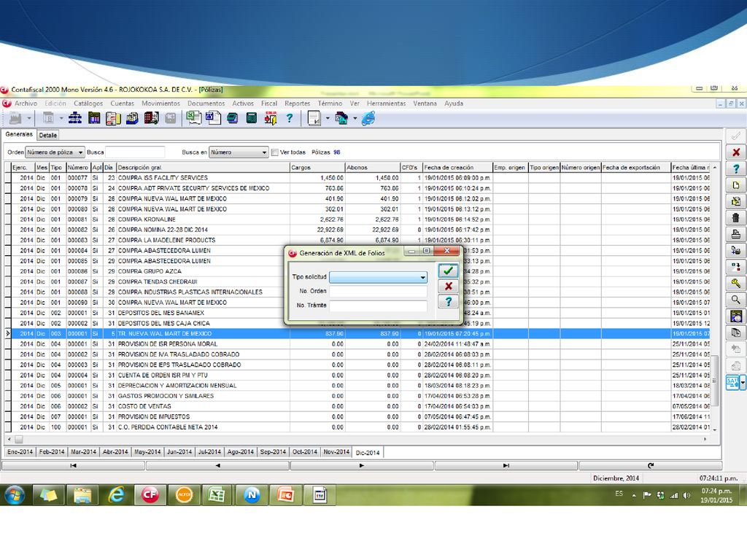Click the clock in the Windows system tray
747x560 pixels.
pyautogui.click(x=716, y=496)
